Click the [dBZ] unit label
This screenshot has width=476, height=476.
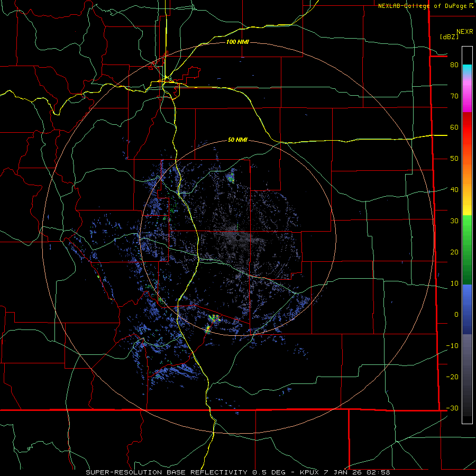(449, 36)
